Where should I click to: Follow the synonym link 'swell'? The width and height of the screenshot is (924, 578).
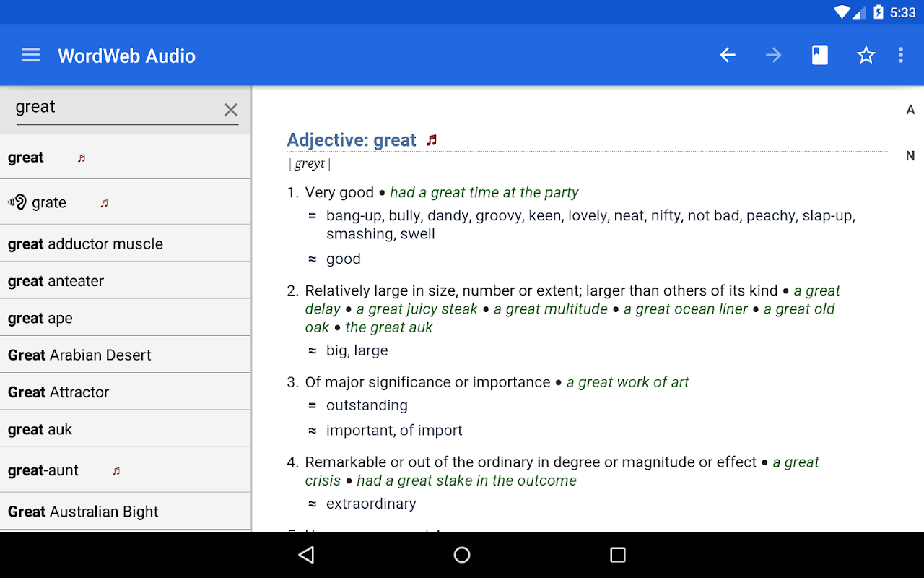417,234
